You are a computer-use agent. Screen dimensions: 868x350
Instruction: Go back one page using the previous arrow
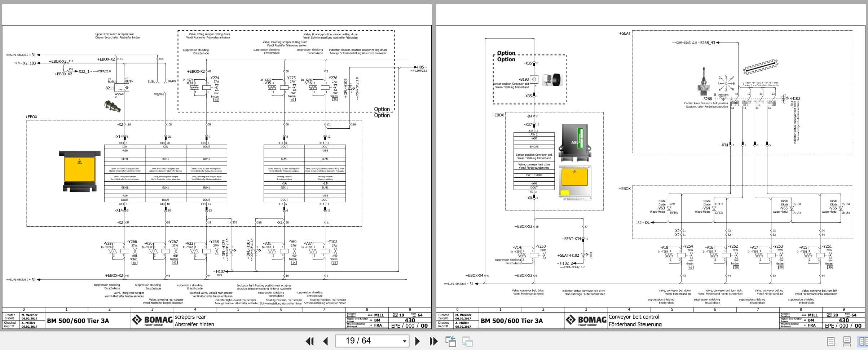tap(326, 341)
